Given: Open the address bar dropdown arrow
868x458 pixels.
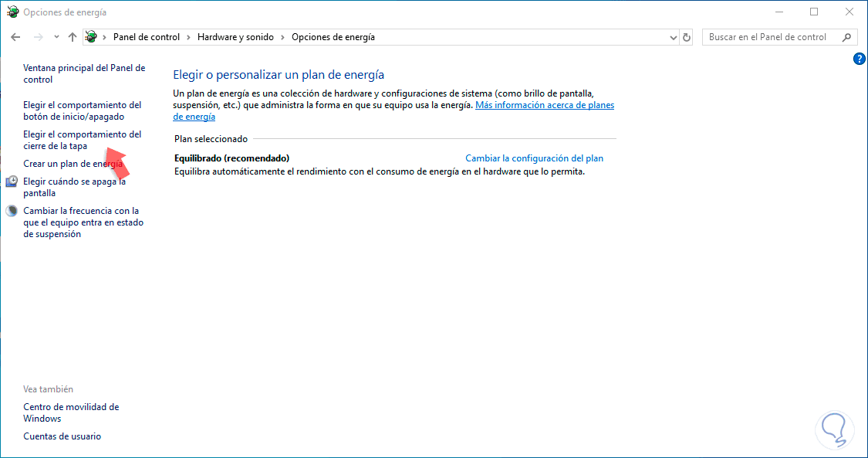Looking at the screenshot, I should coord(672,36).
